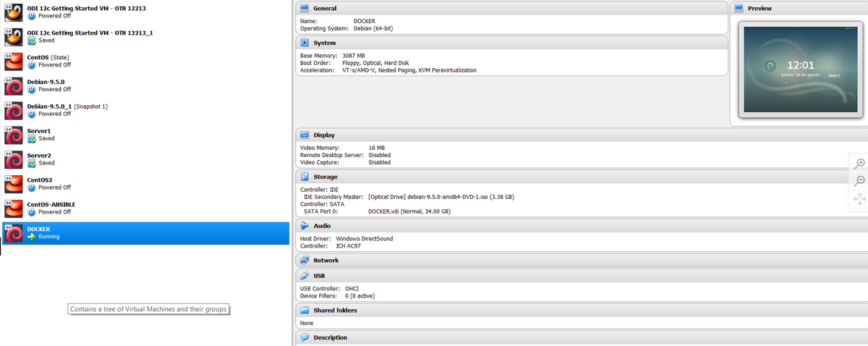
Task: Click the Preview header label
Action: point(759,8)
